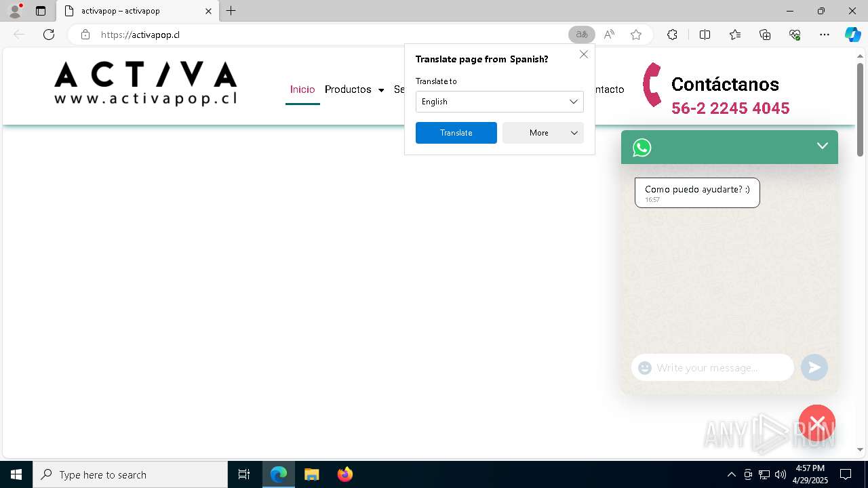Add page to favorites with star icon
The image size is (868, 488).
(636, 35)
